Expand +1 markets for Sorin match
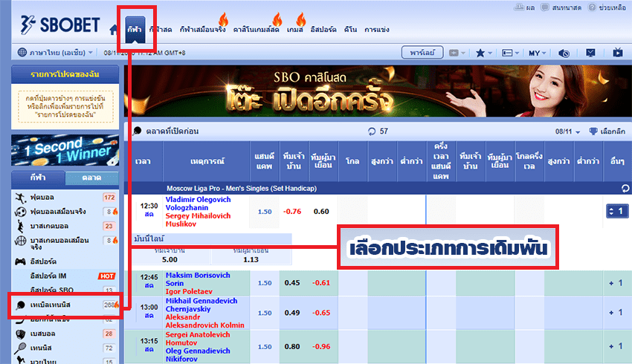Viewport: 632px width, 364px height. click(x=616, y=283)
